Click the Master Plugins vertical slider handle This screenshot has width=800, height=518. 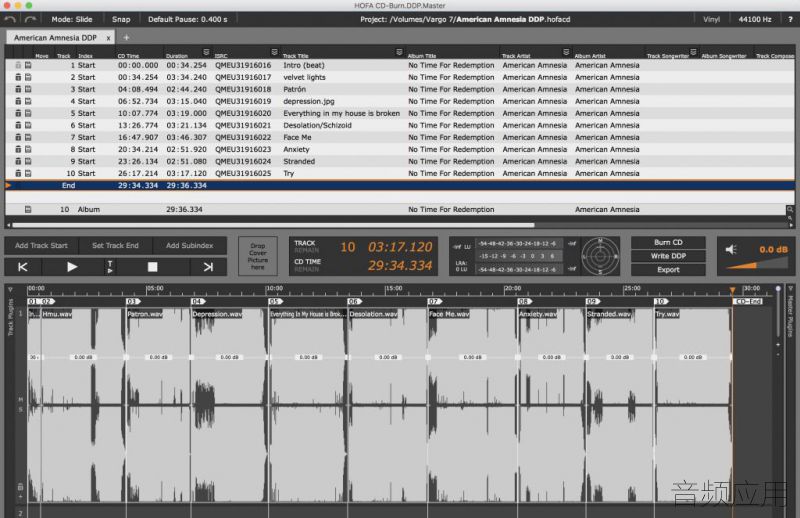[x=778, y=289]
